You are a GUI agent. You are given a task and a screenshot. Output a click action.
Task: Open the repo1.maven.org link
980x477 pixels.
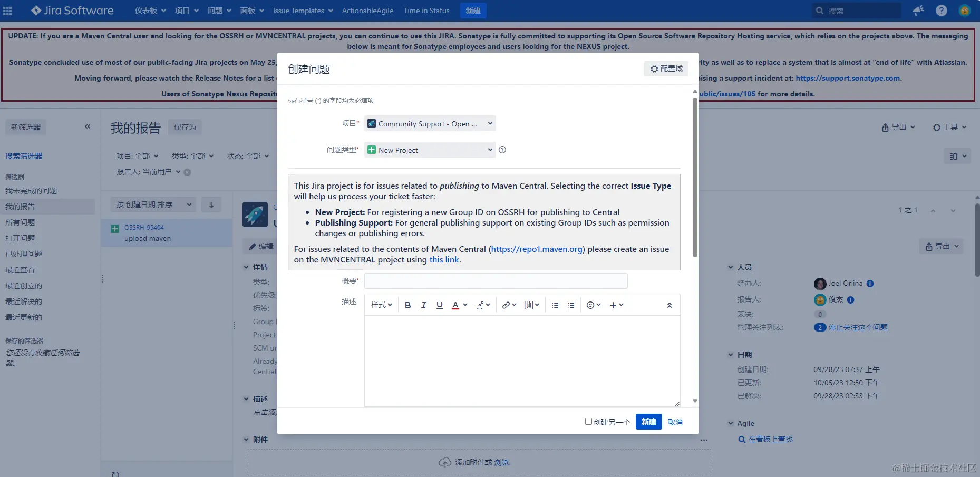(537, 249)
